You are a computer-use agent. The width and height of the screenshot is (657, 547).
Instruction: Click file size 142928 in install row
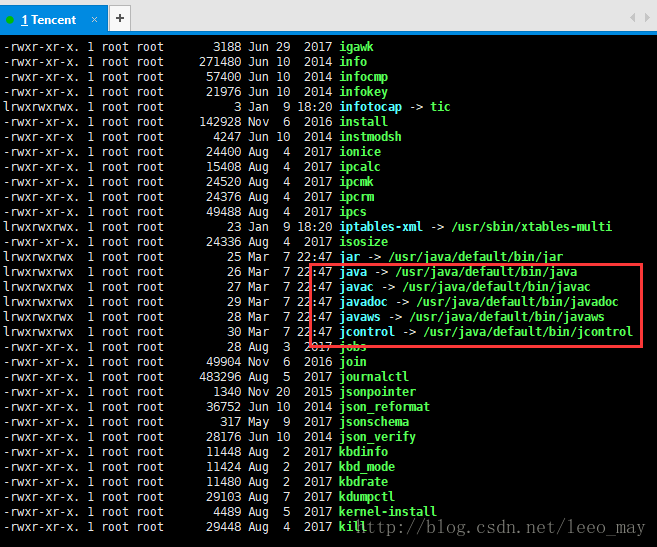[x=220, y=122]
